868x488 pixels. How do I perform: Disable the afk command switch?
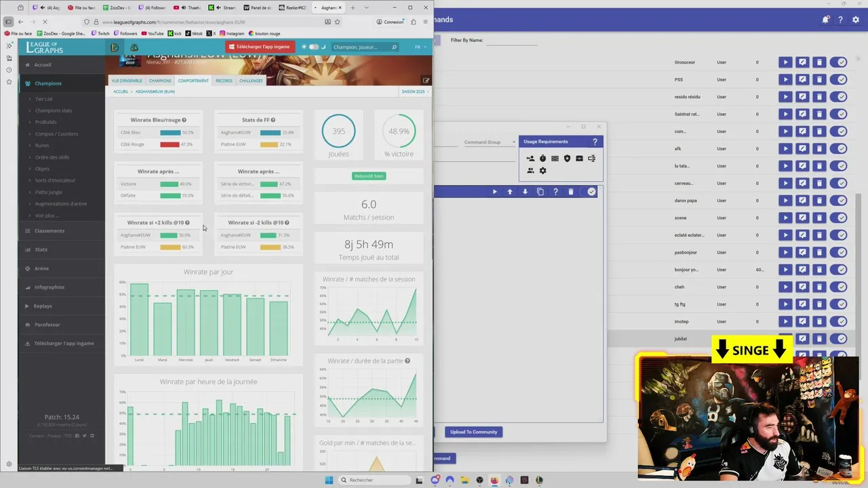click(839, 148)
